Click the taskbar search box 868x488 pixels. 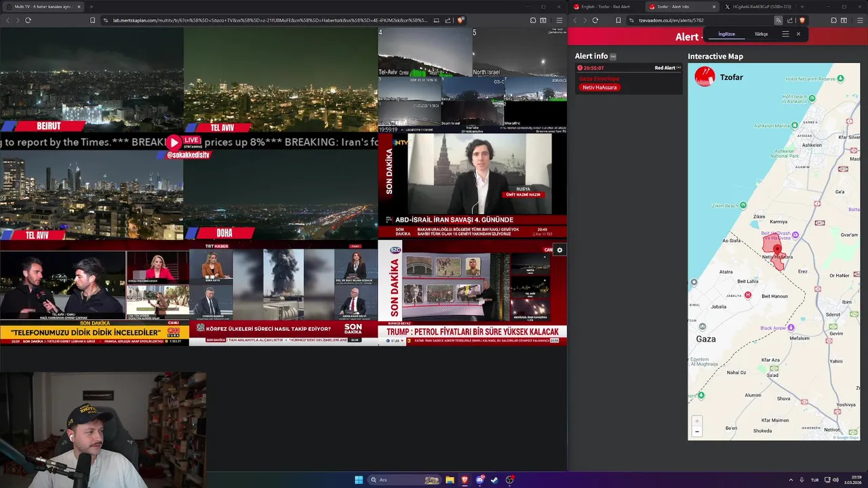click(x=403, y=480)
